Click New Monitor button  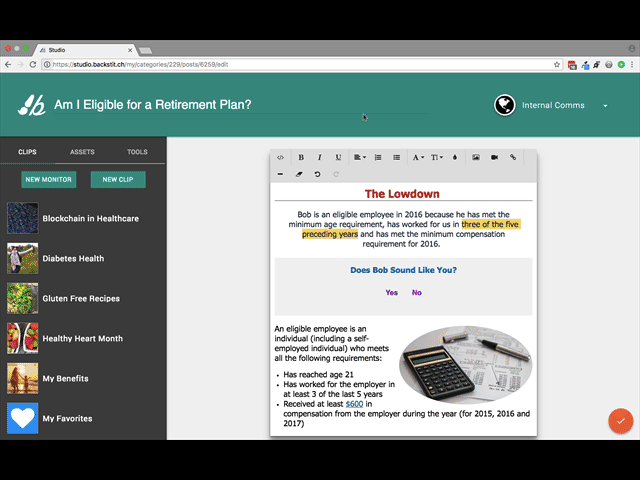[49, 180]
